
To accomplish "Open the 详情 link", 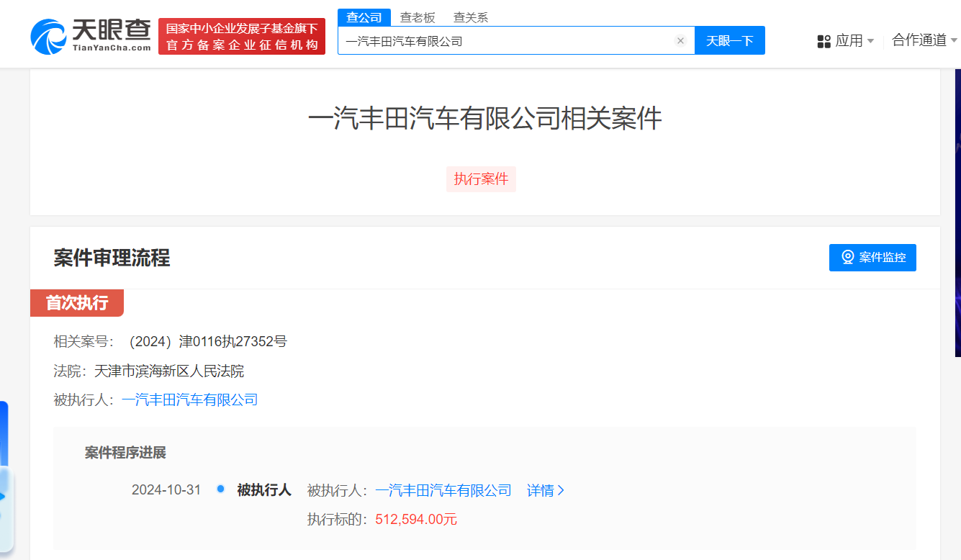I will point(546,490).
